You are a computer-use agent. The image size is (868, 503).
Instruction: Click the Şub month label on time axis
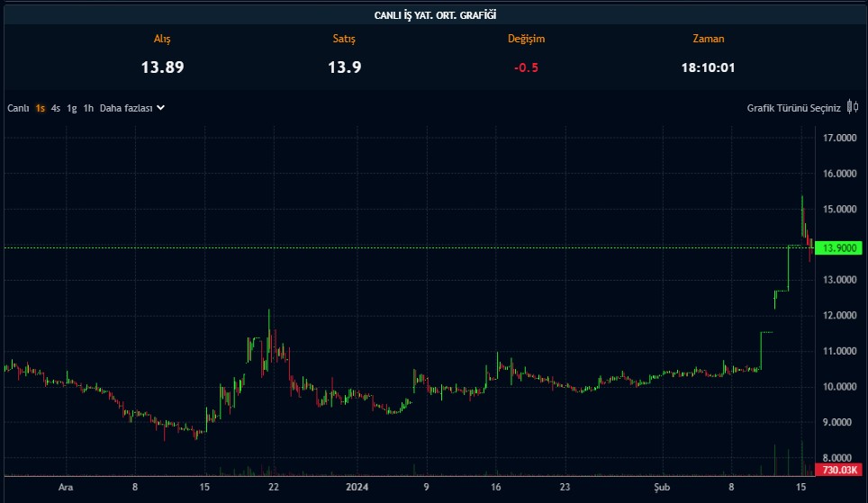(x=662, y=487)
